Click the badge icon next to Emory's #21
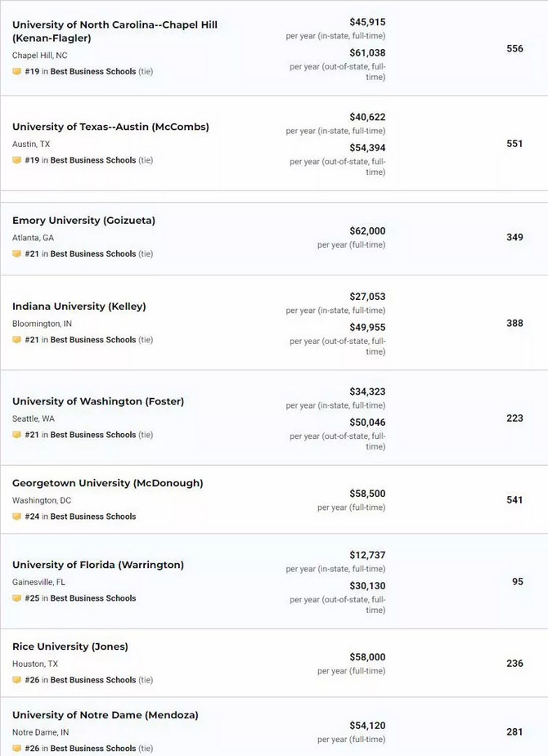The image size is (548, 756). [17, 253]
